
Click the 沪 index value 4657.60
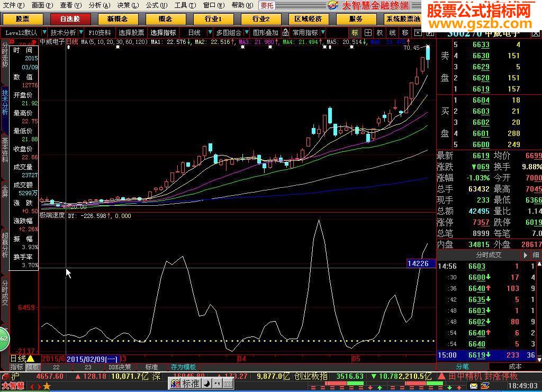[50, 376]
